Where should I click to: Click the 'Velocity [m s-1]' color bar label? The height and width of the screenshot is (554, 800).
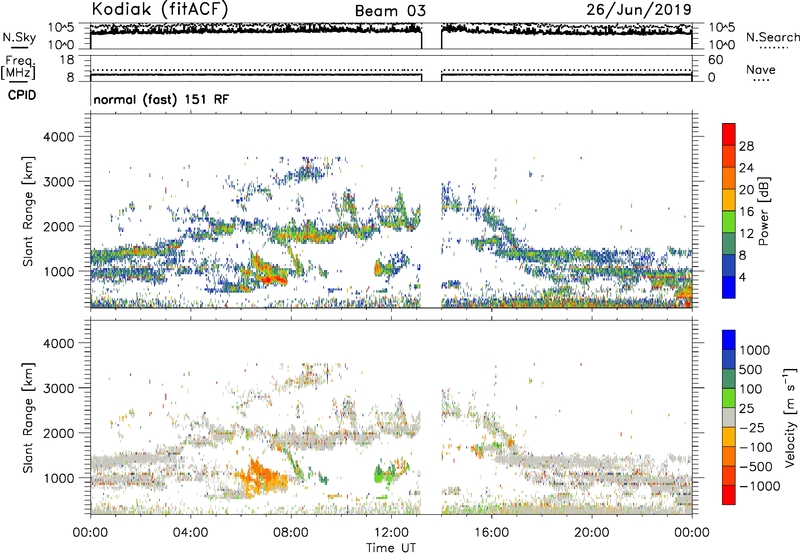790,417
